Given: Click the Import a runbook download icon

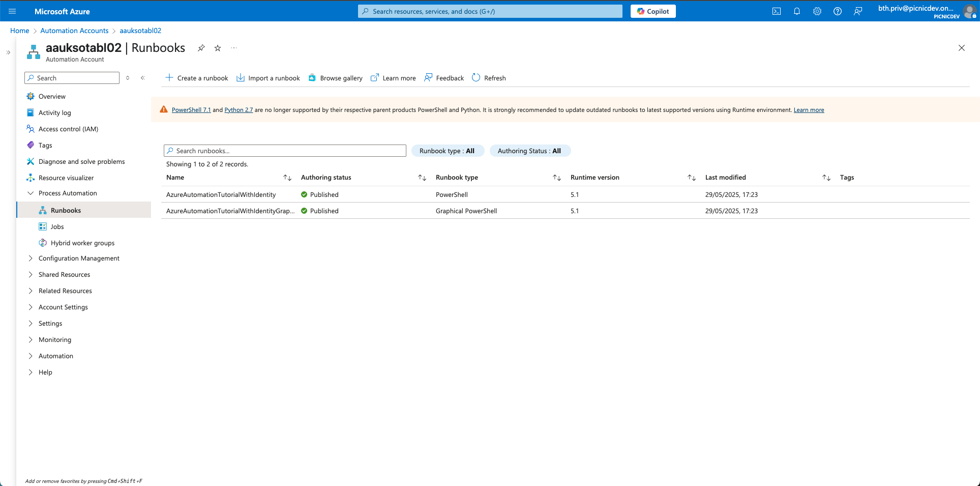Looking at the screenshot, I should 241,77.
